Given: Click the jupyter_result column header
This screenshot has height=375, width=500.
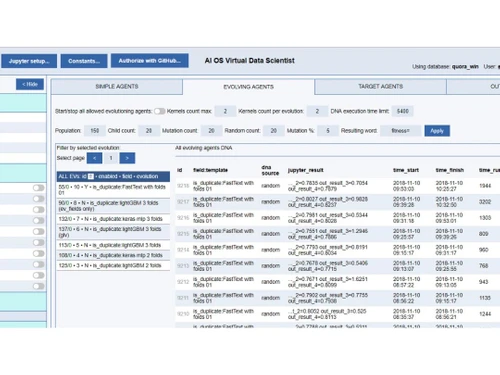Looking at the screenshot, I should coord(306,170).
